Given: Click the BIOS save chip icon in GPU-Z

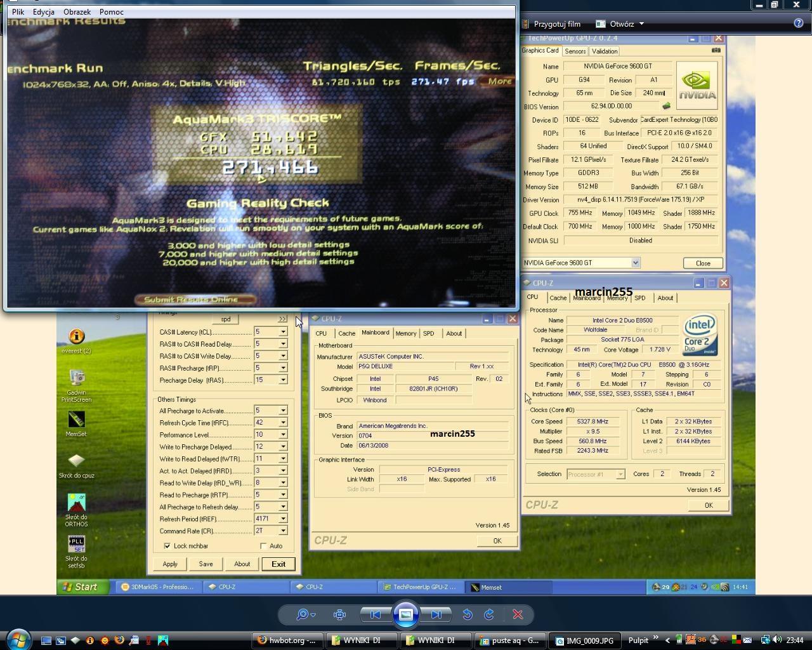Looking at the screenshot, I should tap(666, 106).
